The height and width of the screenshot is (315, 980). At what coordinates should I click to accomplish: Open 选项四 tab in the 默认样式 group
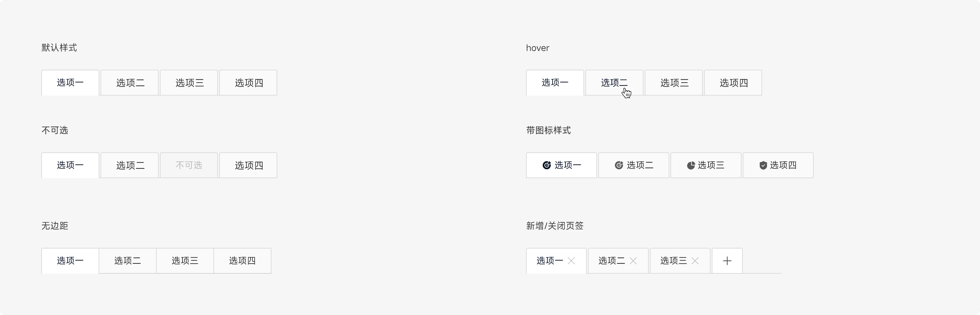tap(249, 83)
